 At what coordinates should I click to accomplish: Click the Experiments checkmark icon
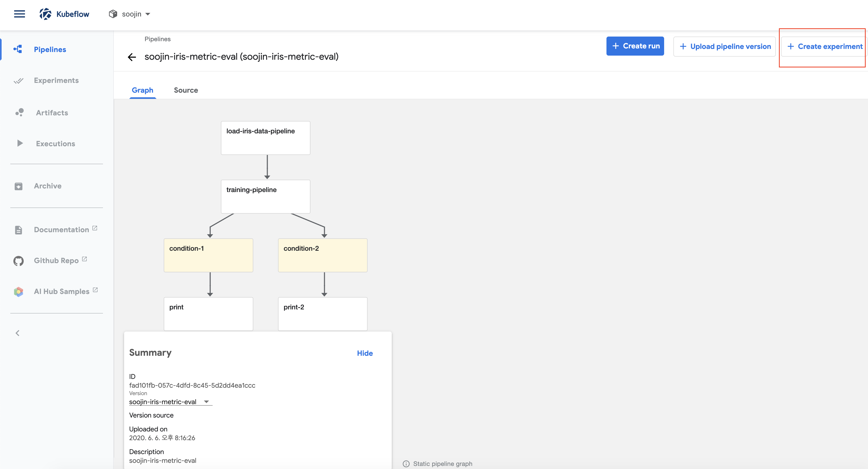(x=19, y=81)
